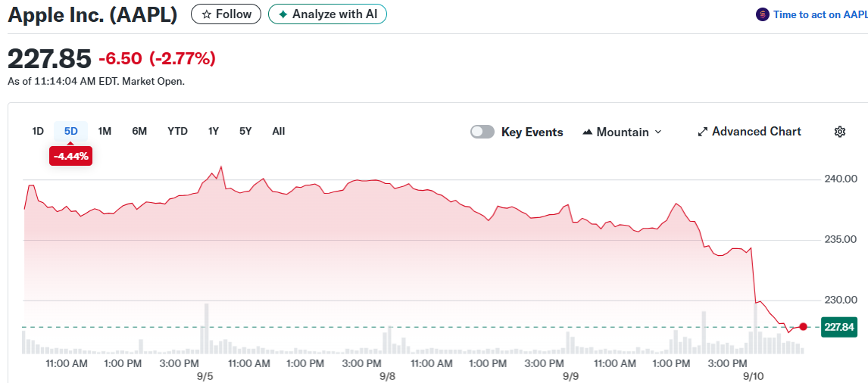
Task: Switch to the 6M range
Action: tap(139, 131)
